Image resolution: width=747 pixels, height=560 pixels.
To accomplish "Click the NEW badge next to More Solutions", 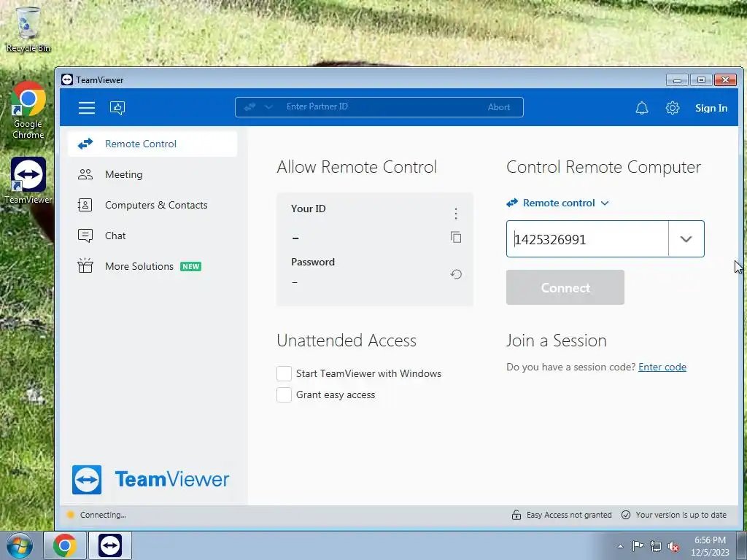I will click(190, 267).
